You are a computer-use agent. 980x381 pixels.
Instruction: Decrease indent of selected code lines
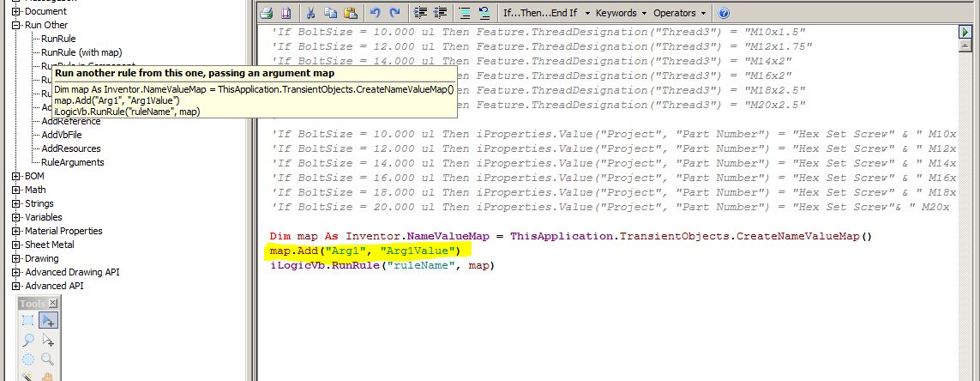click(440, 13)
